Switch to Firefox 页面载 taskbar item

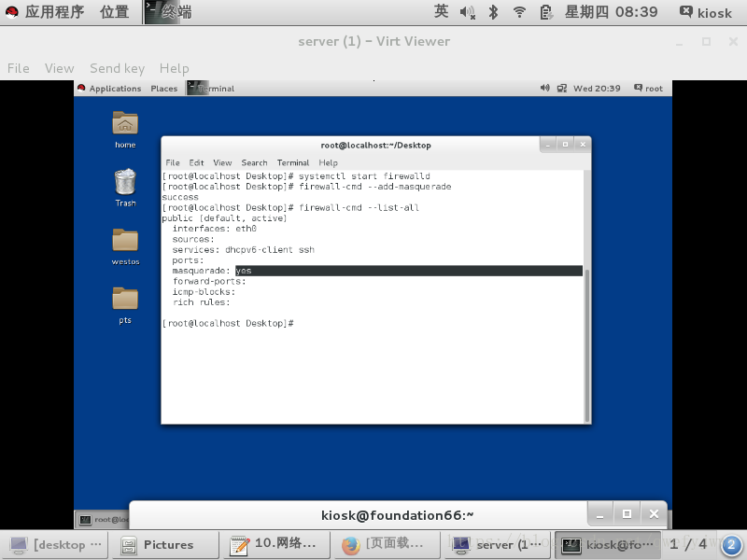387,544
